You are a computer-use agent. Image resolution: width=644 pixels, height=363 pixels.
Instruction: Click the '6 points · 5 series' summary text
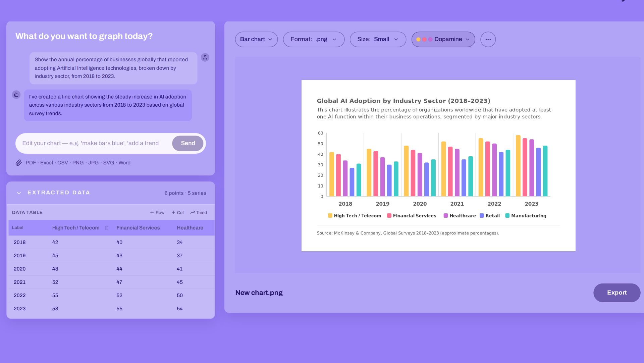185,193
